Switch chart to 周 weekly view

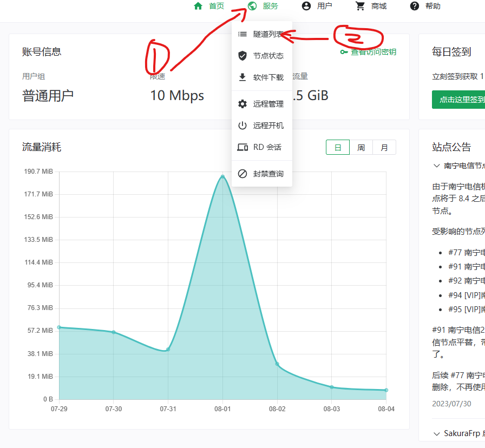click(361, 147)
